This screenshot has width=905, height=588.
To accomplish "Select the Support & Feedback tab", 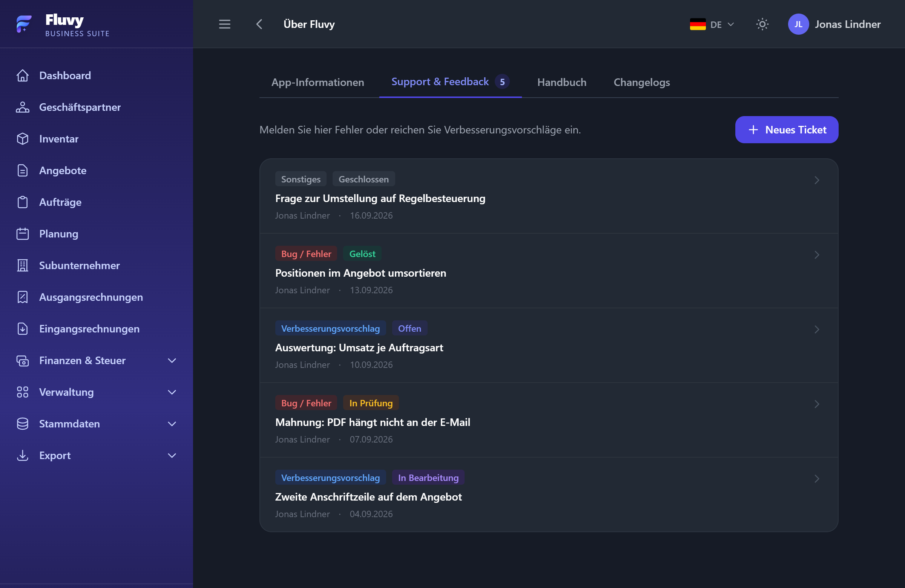I will tap(450, 82).
